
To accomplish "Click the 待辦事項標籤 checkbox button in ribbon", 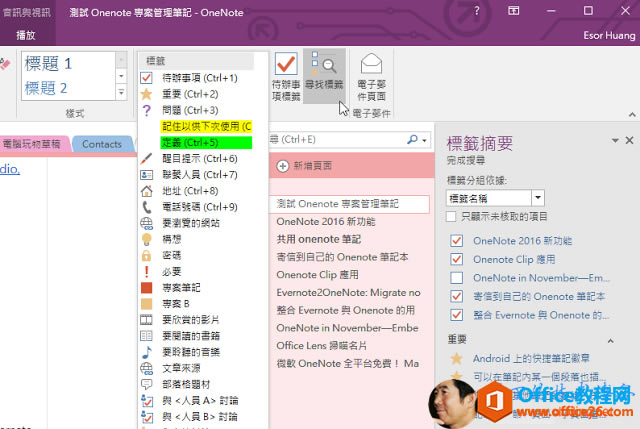I will pyautogui.click(x=286, y=76).
